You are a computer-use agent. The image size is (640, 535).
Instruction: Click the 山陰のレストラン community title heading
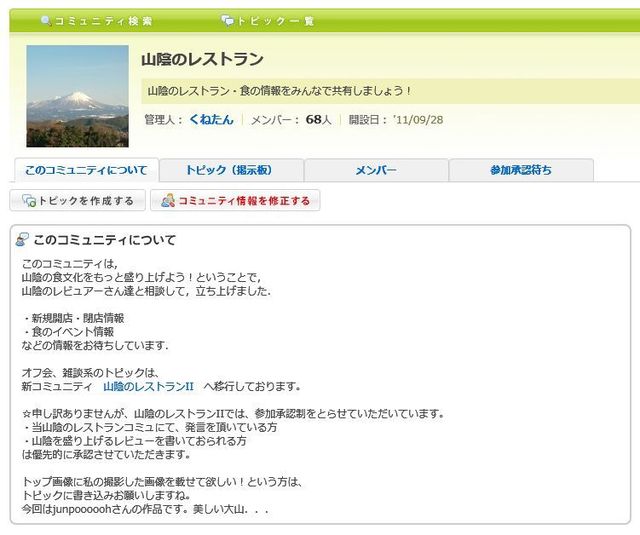(202, 59)
